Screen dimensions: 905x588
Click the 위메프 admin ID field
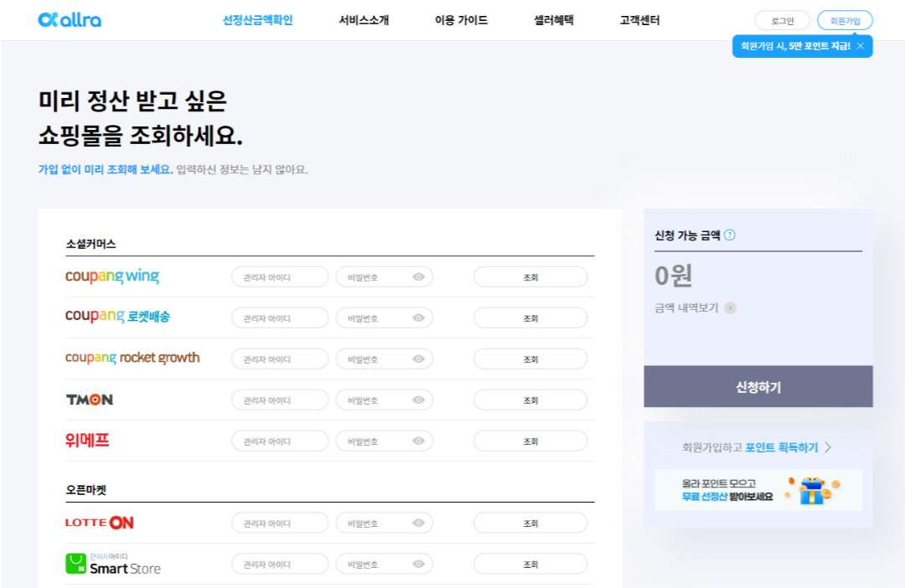pos(280,441)
